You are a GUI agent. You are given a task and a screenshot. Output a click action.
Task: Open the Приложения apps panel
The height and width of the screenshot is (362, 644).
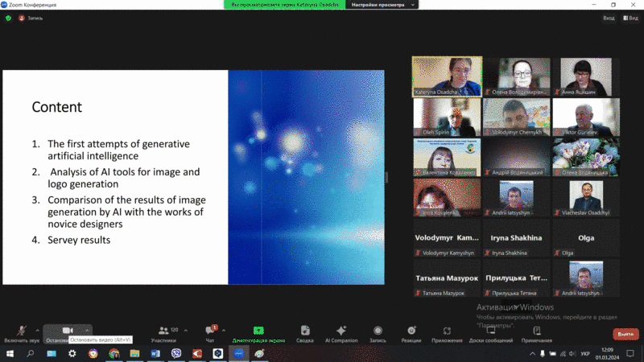click(447, 332)
